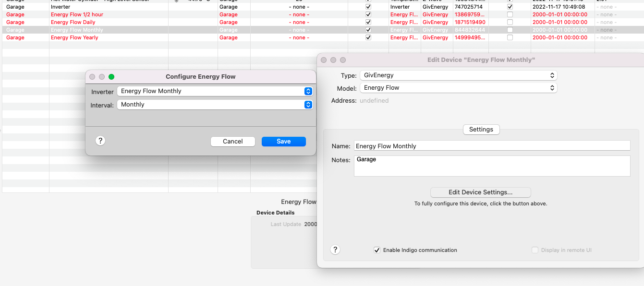This screenshot has width=644, height=286.
Task: Click address cell 1871519490
Action: click(x=470, y=22)
